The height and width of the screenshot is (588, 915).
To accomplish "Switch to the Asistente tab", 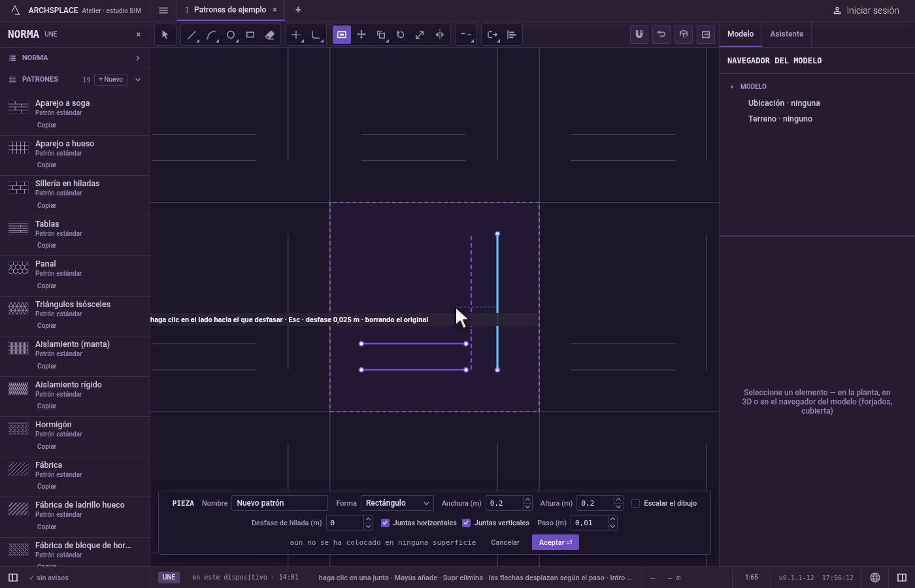I will click(786, 34).
